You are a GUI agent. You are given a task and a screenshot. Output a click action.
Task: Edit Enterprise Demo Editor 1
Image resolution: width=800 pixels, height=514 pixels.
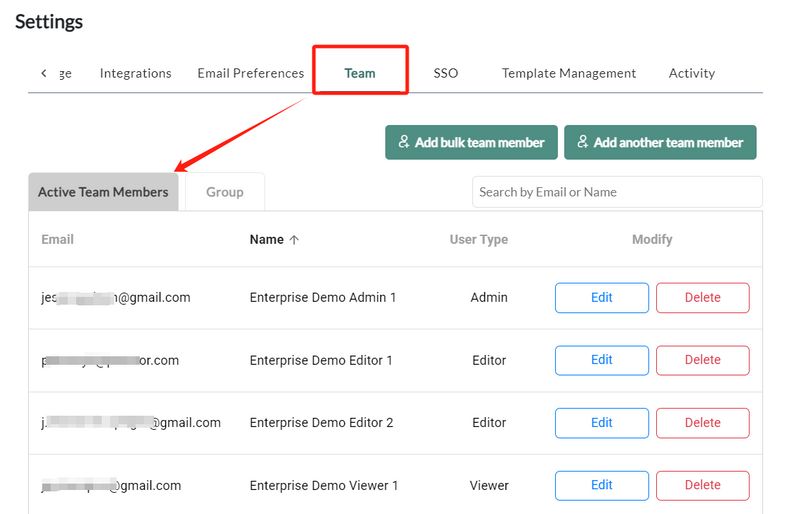602,360
